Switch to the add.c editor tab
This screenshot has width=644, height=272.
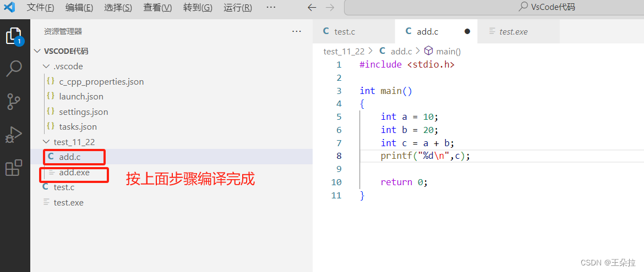pos(436,31)
